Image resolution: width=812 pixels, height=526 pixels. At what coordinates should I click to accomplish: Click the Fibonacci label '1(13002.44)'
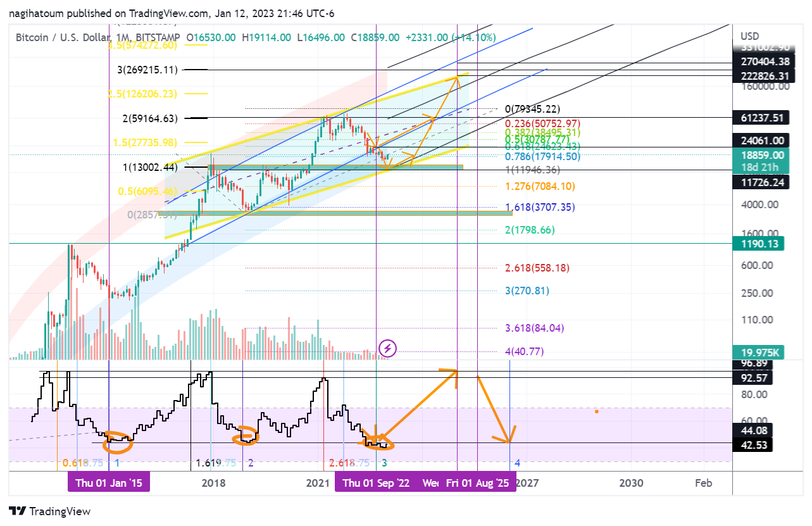tap(151, 168)
